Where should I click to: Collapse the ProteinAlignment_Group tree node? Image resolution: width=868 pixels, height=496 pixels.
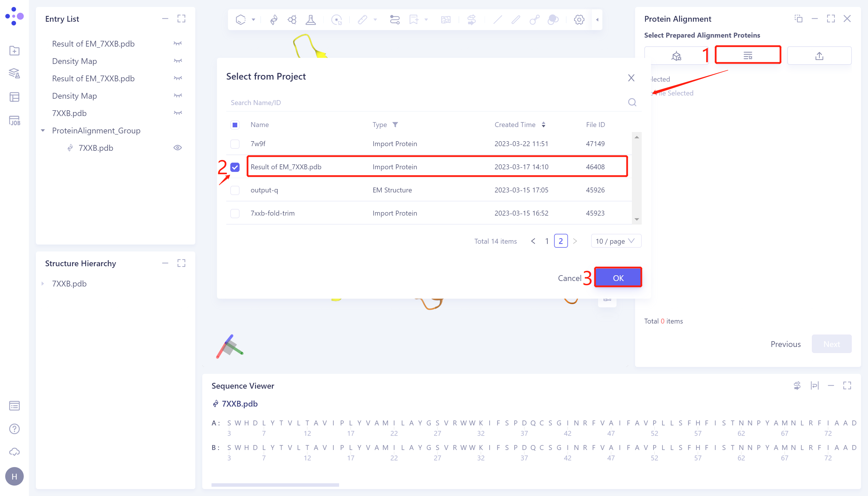[43, 131]
